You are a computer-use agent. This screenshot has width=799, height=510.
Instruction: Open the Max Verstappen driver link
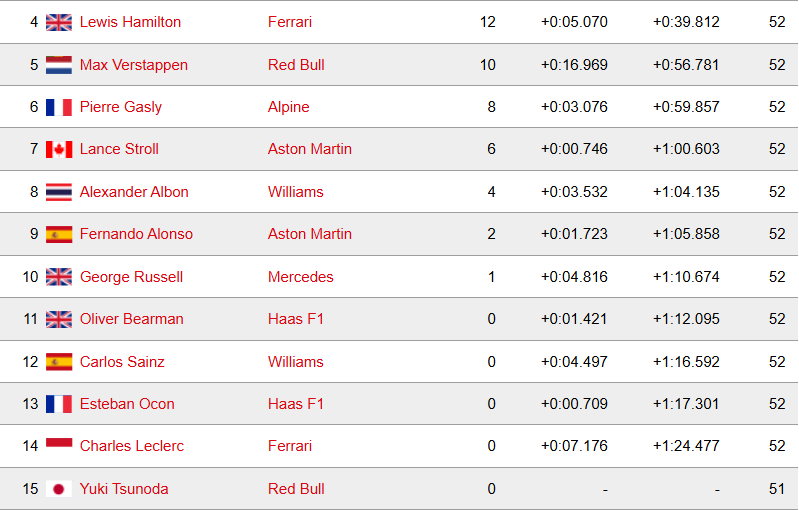click(134, 65)
